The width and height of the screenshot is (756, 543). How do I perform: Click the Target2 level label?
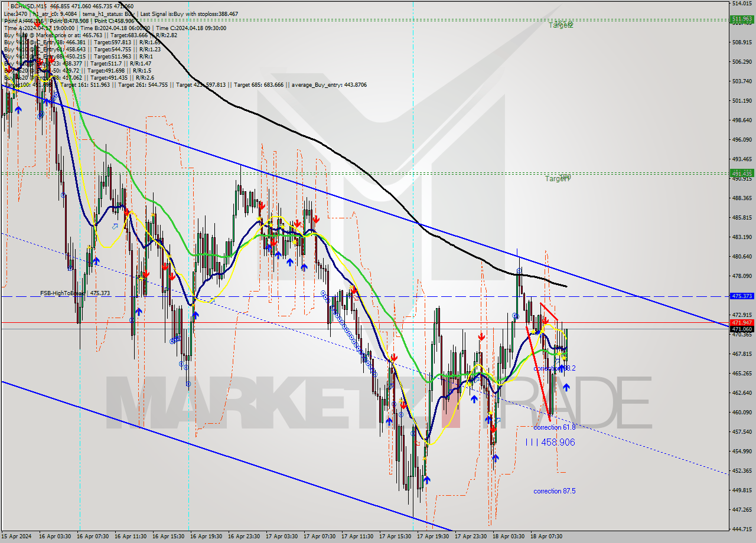click(561, 25)
